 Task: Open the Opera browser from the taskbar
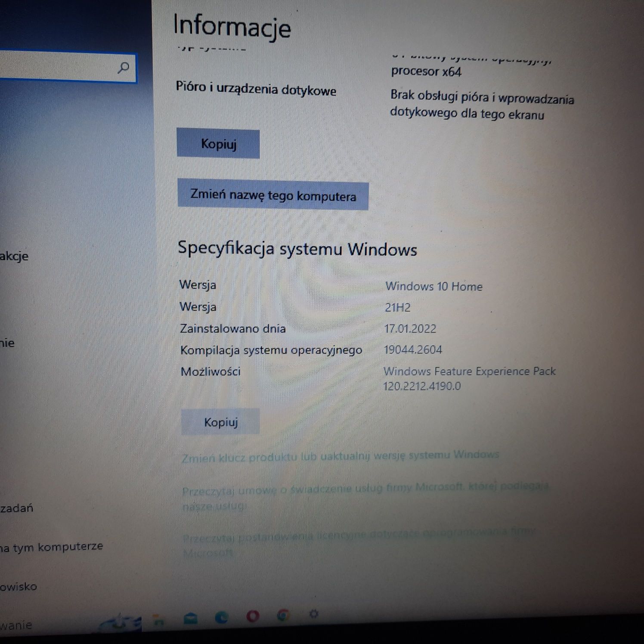coord(253,616)
